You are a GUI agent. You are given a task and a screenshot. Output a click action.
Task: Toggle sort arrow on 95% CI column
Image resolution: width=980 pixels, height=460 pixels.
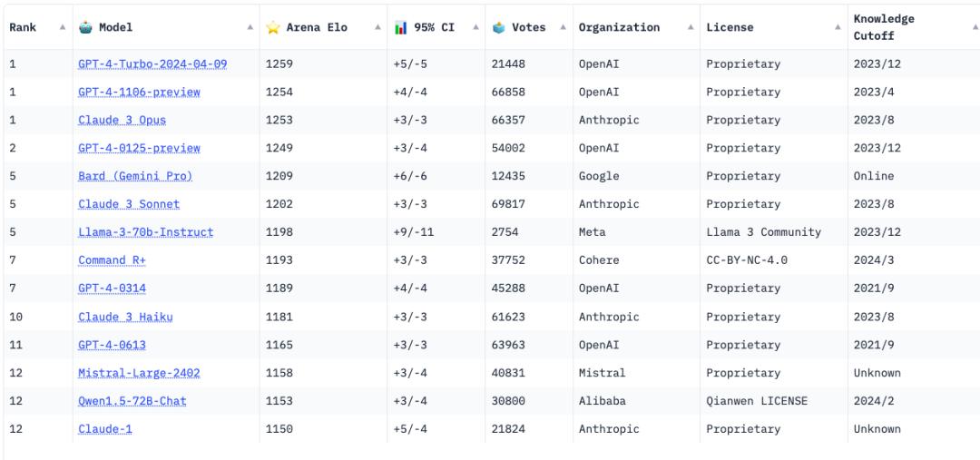pos(475,27)
